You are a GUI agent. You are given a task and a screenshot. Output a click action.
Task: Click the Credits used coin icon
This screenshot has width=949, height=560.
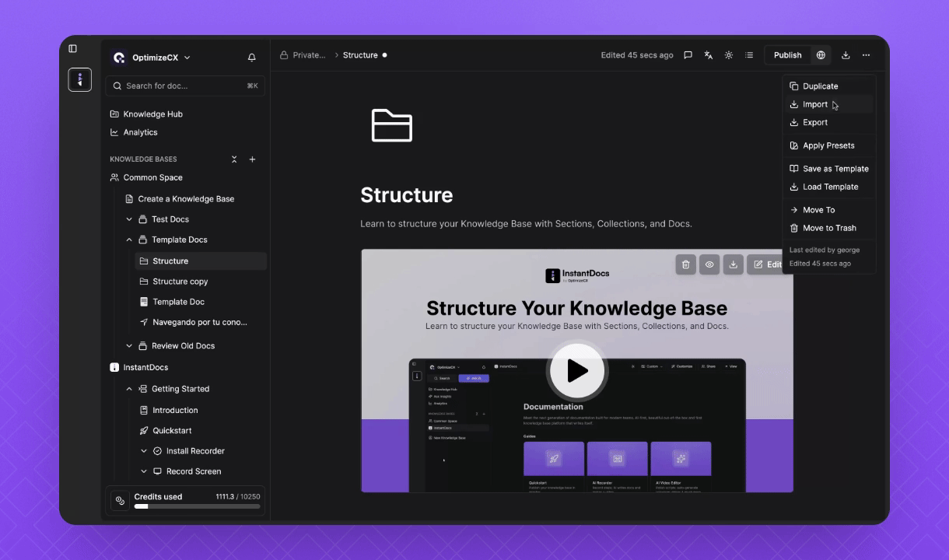(x=120, y=501)
